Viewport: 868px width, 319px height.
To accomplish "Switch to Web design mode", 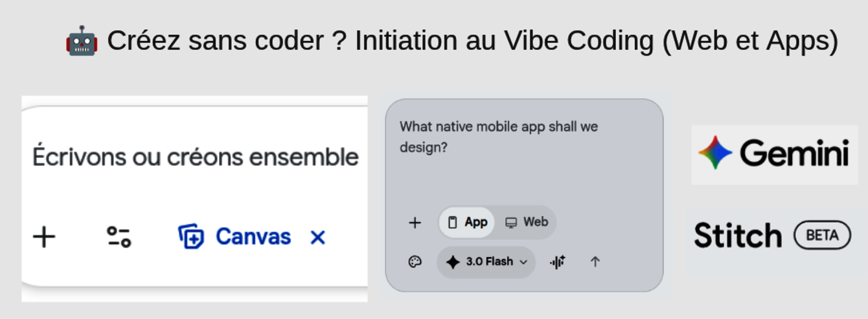I will (x=527, y=223).
